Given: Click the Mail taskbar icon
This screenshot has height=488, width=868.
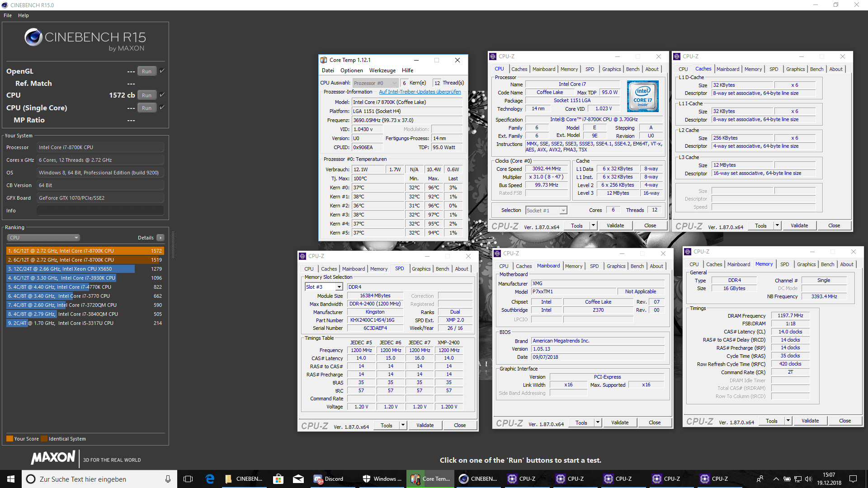Looking at the screenshot, I should pos(298,479).
